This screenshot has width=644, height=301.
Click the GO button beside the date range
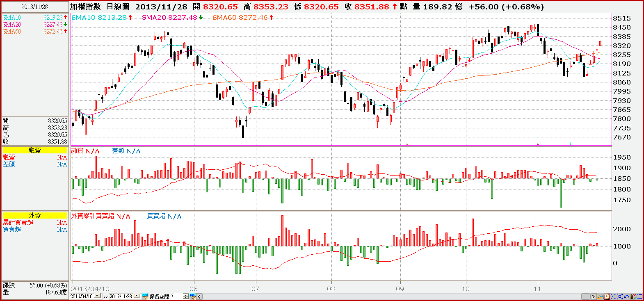[145, 296]
